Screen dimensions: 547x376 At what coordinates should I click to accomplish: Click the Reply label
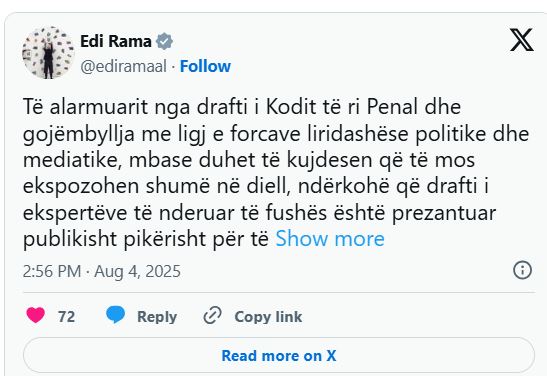pyautogui.click(x=157, y=317)
